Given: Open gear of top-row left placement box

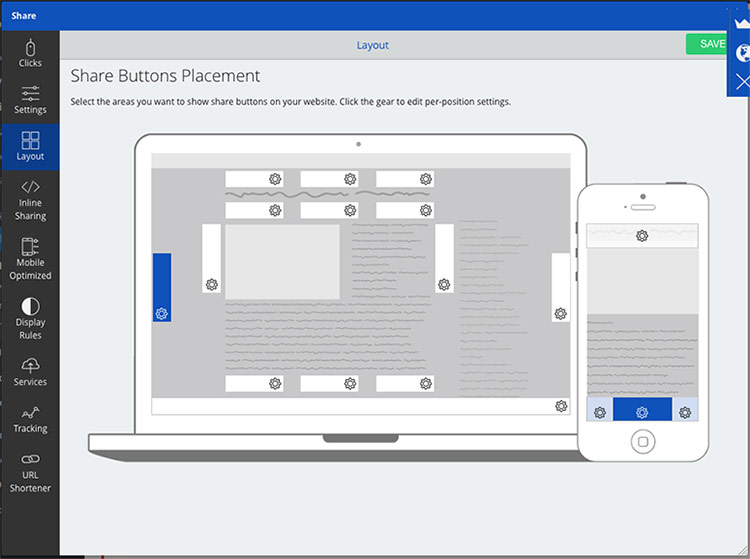Looking at the screenshot, I should (x=275, y=179).
